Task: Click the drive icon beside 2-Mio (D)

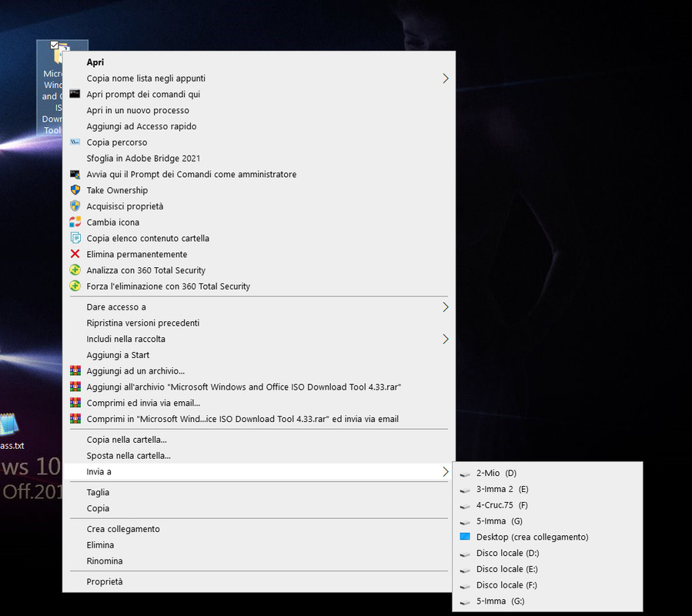Action: click(x=465, y=474)
